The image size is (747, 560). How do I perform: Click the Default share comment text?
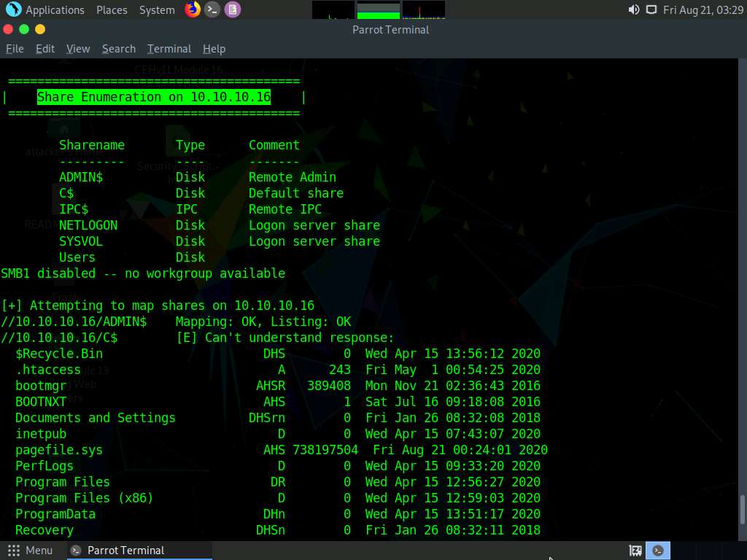(296, 193)
